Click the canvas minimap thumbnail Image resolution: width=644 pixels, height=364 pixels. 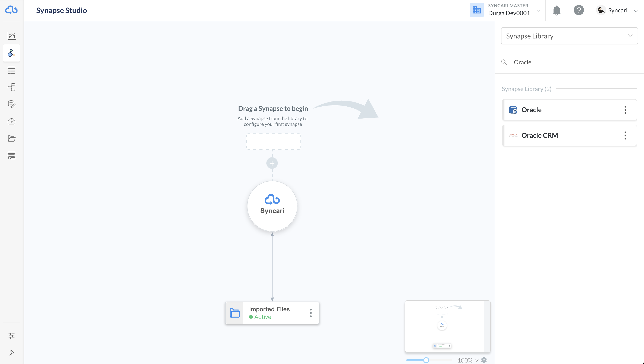click(x=447, y=326)
